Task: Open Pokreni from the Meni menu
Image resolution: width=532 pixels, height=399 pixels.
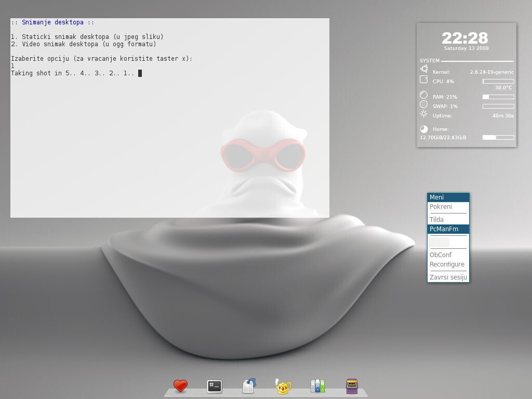Action: click(x=442, y=206)
